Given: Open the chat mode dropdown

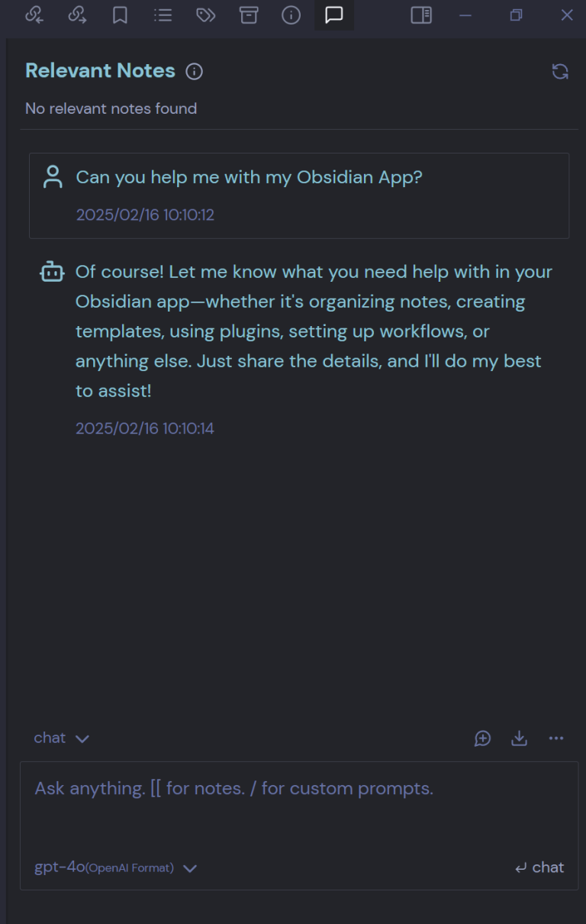Looking at the screenshot, I should [61, 738].
